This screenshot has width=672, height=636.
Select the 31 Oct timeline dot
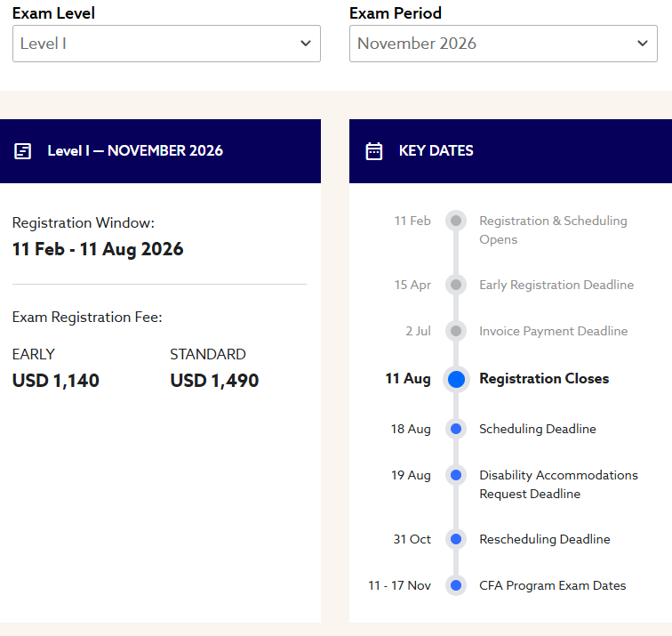click(x=456, y=539)
